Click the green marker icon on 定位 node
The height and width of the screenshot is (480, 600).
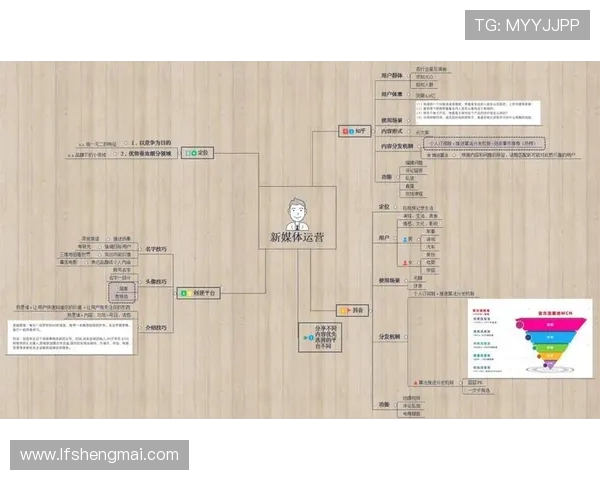[x=190, y=153]
